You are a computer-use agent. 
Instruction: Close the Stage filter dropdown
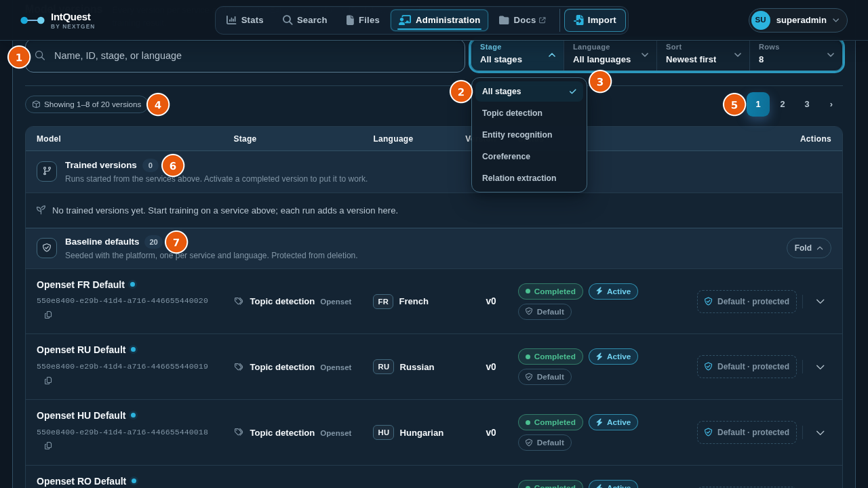click(x=517, y=55)
